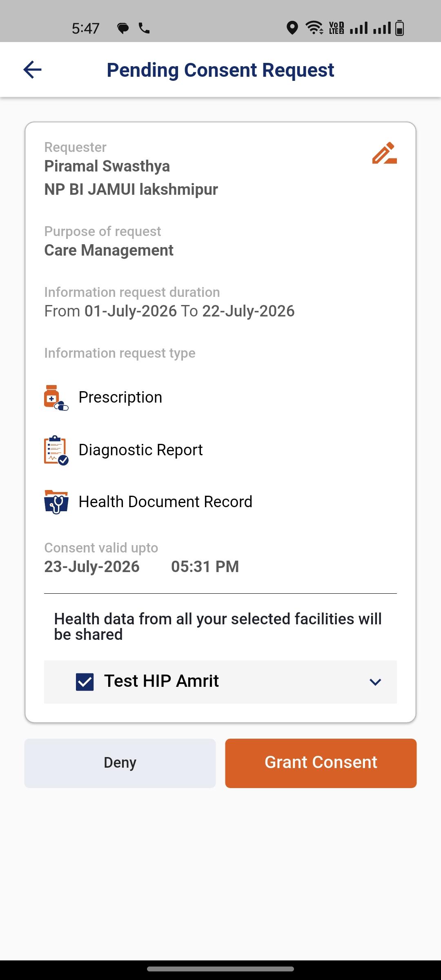Tap the Wi-Fi status bar icon

pyautogui.click(x=314, y=28)
